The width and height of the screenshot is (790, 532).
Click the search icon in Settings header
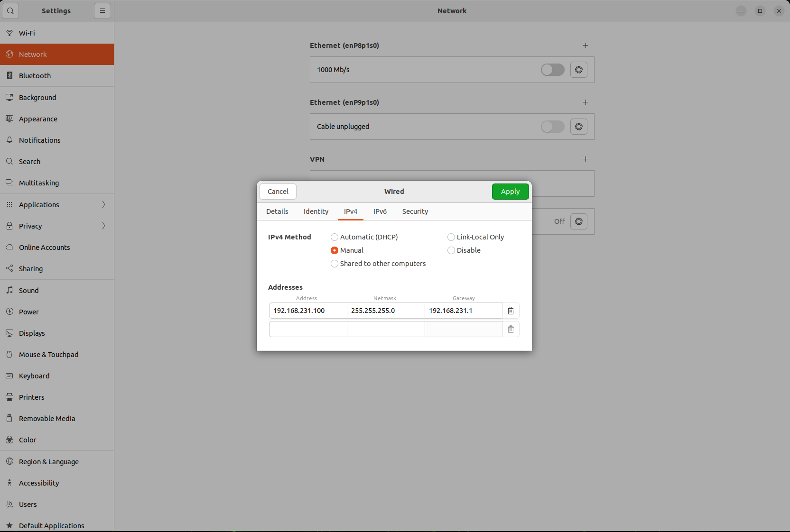pyautogui.click(x=10, y=11)
